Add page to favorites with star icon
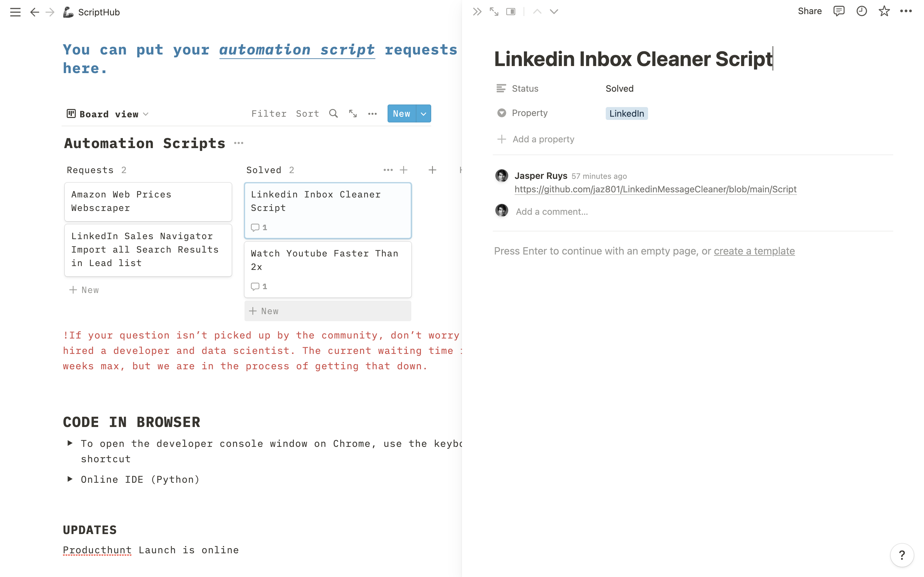The height and width of the screenshot is (577, 924). tap(884, 11)
